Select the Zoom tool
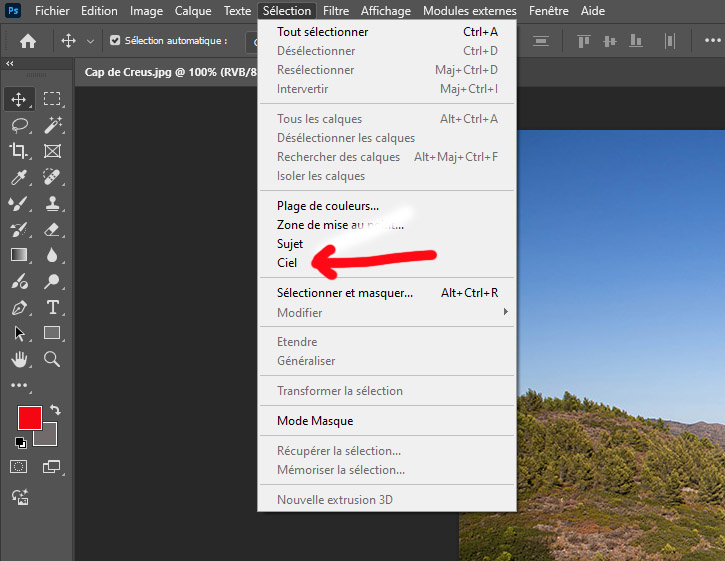Screen dimensions: 725x561 pos(52,359)
